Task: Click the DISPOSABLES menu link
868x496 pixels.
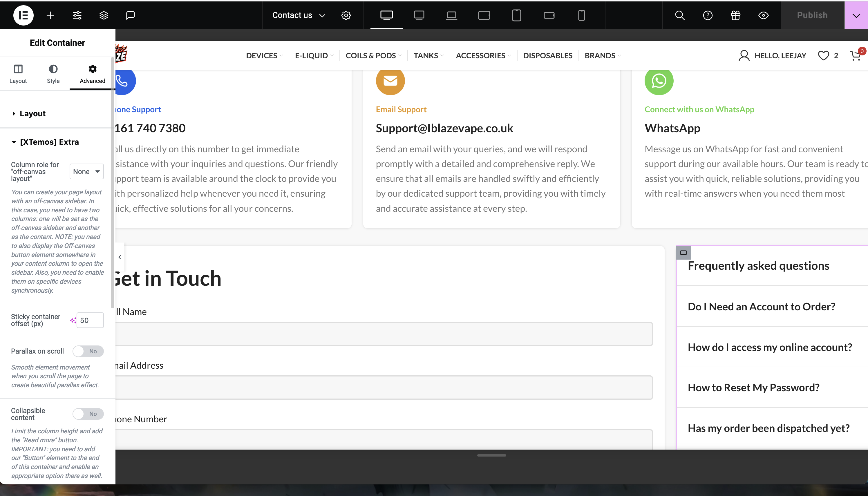Action: [547, 55]
